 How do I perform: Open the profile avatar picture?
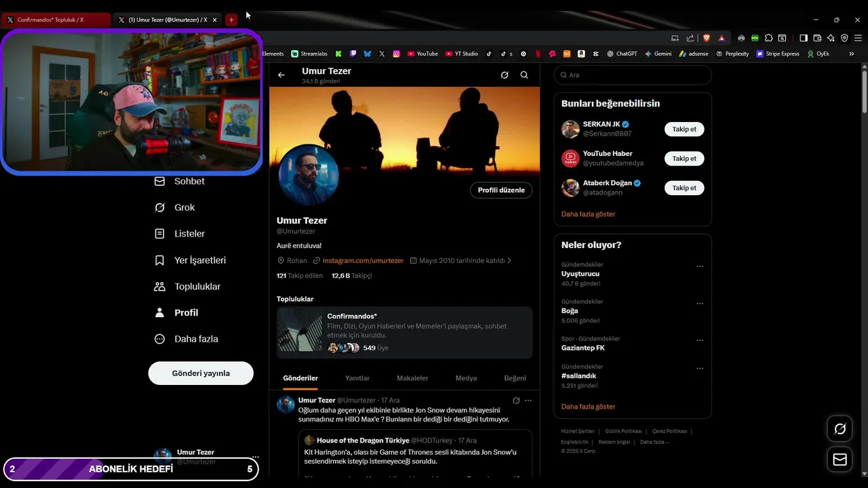click(x=309, y=175)
